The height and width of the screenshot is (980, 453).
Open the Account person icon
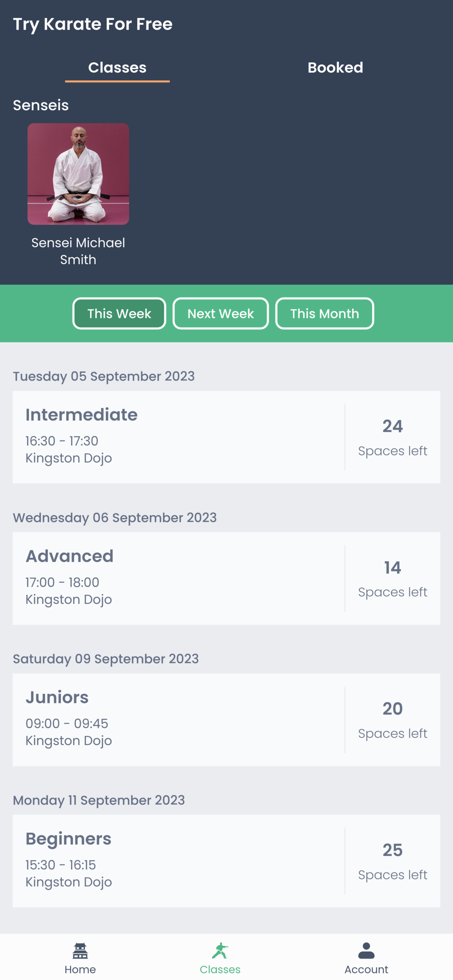click(x=366, y=950)
